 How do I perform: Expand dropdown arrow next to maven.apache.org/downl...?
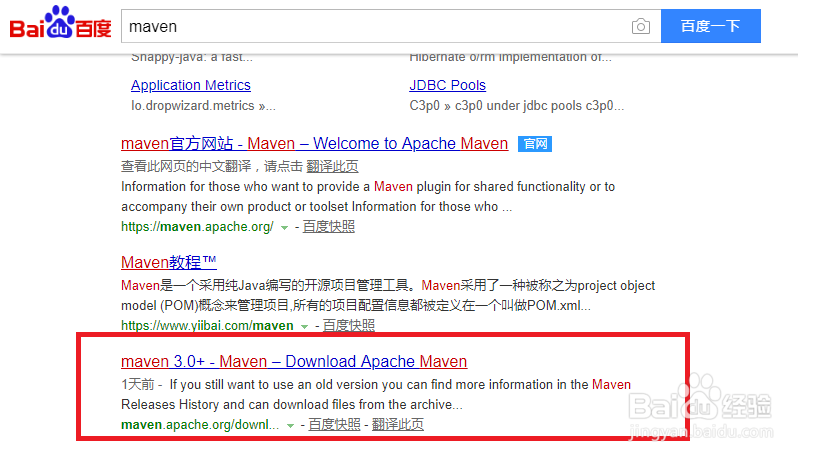point(290,426)
